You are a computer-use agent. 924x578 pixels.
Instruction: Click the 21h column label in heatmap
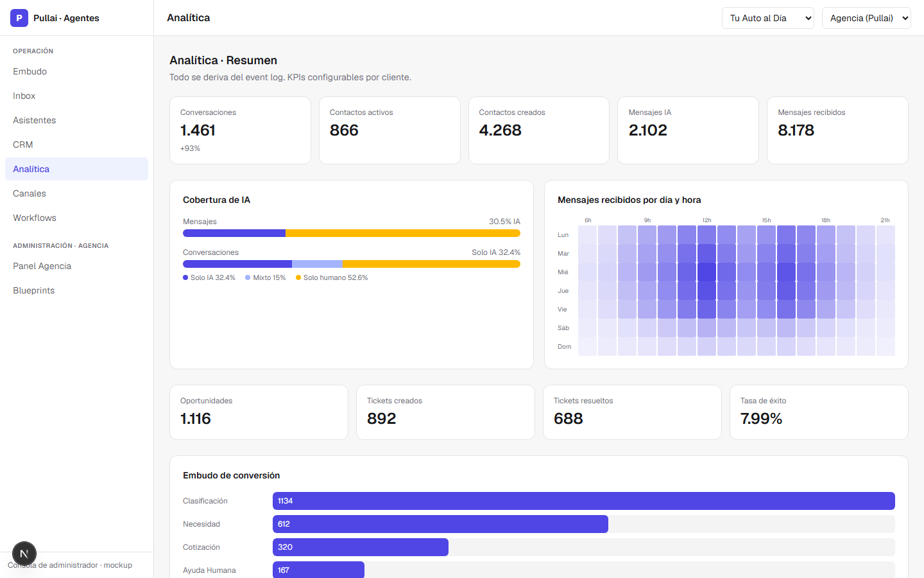pos(885,220)
